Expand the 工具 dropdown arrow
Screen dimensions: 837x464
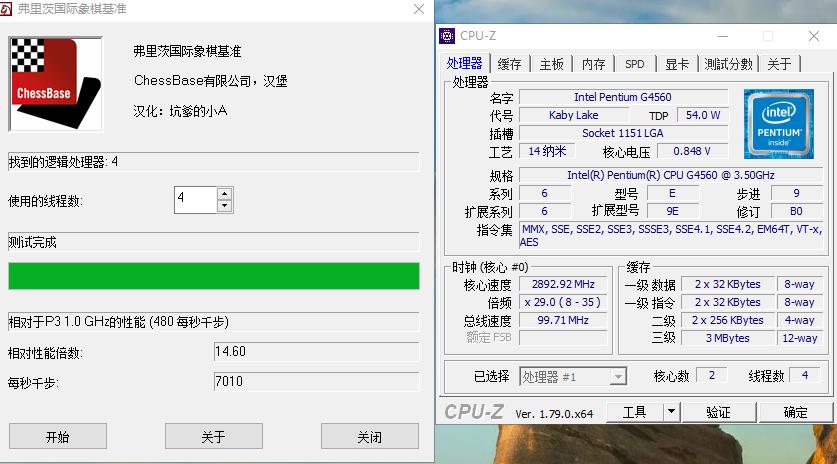point(671,412)
